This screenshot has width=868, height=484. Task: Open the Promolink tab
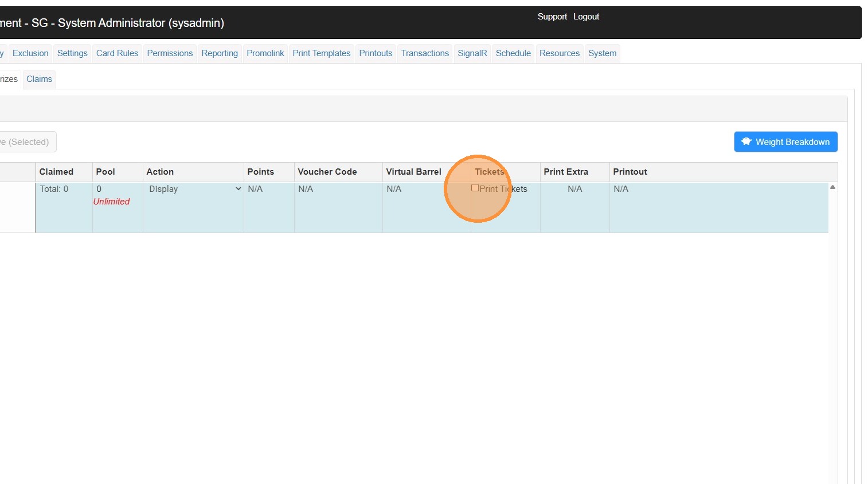(x=265, y=53)
